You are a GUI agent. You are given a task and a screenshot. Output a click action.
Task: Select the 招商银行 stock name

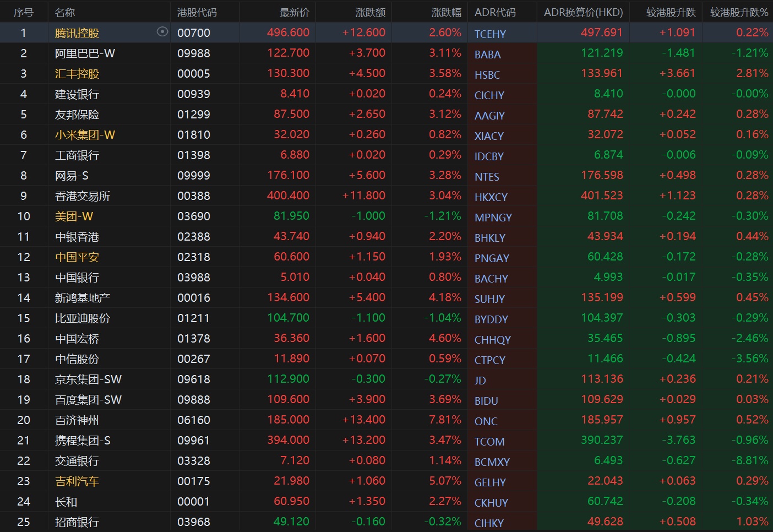[77, 522]
